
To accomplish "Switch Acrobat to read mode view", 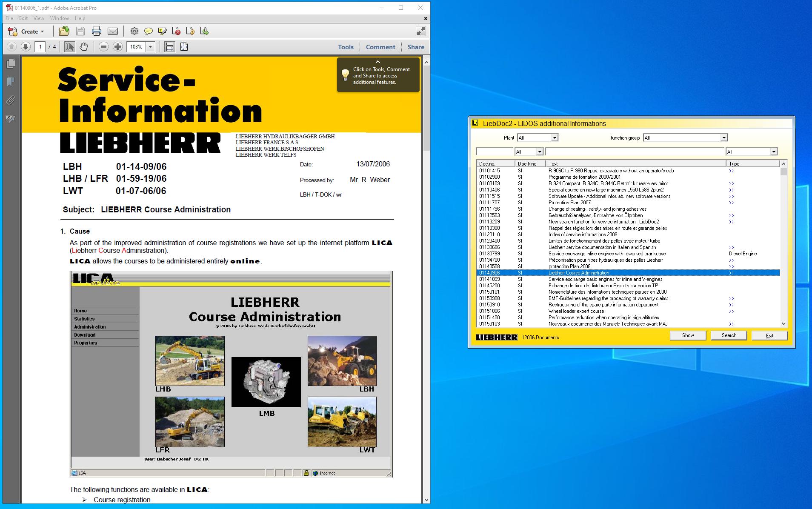I will (420, 31).
